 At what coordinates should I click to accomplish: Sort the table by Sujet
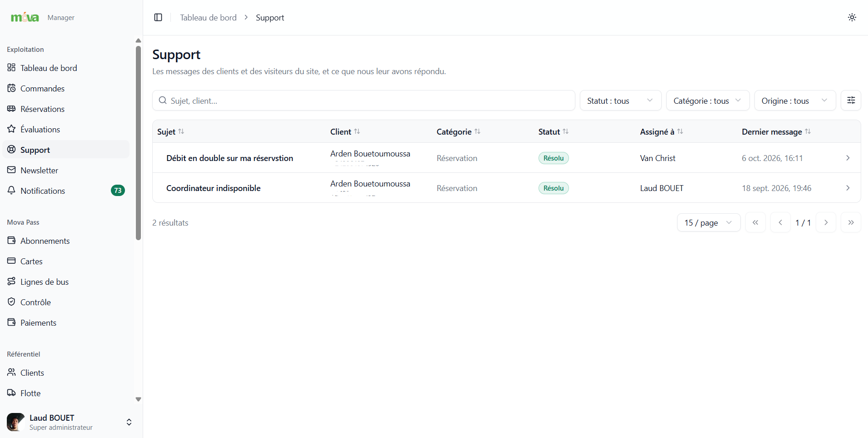tap(171, 131)
